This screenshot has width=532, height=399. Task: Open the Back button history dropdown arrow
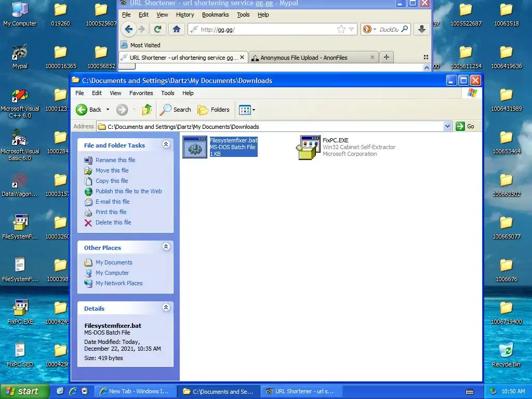click(x=108, y=110)
